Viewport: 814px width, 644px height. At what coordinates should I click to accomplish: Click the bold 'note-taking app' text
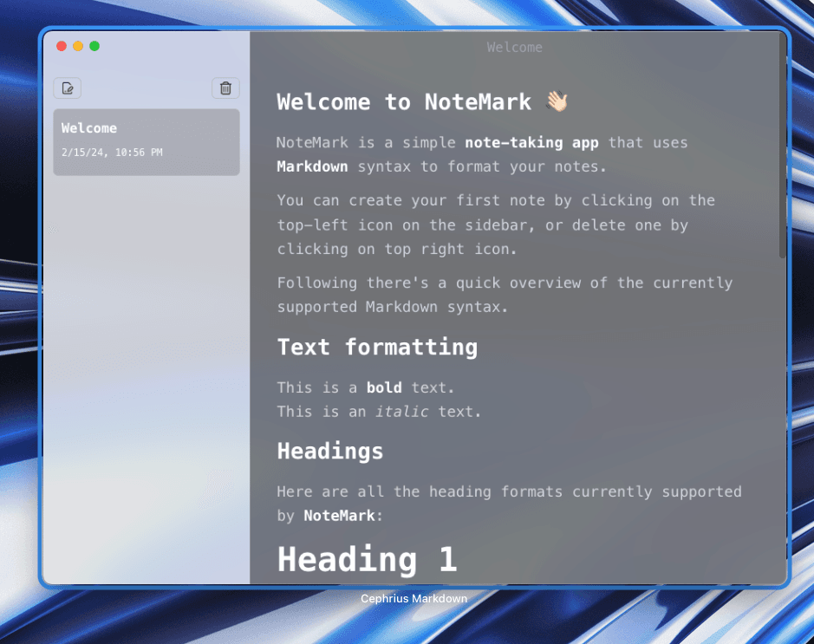531,143
